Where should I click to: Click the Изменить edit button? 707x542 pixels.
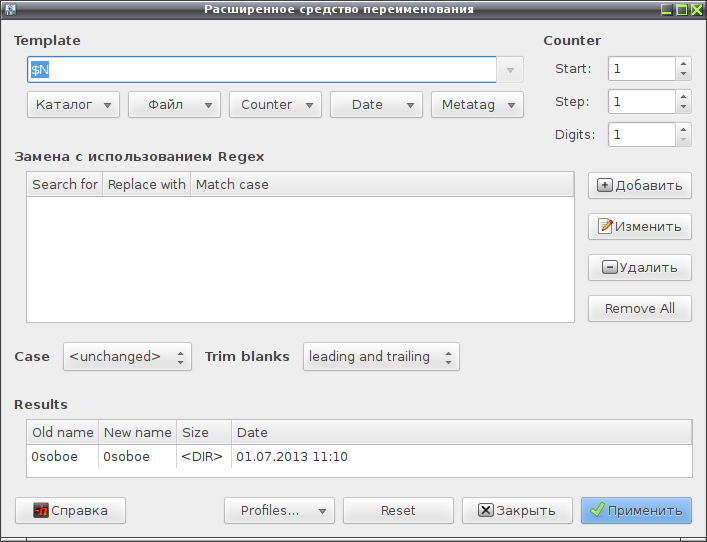click(639, 226)
